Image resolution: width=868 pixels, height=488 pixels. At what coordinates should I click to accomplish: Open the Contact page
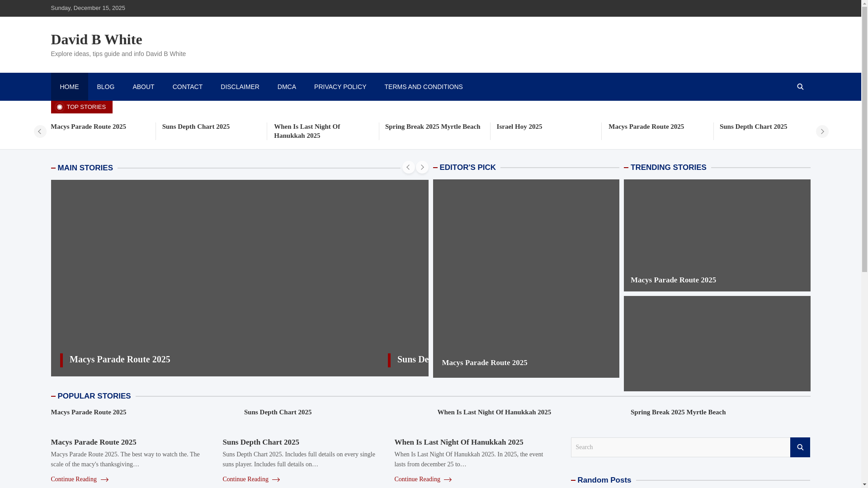187,87
